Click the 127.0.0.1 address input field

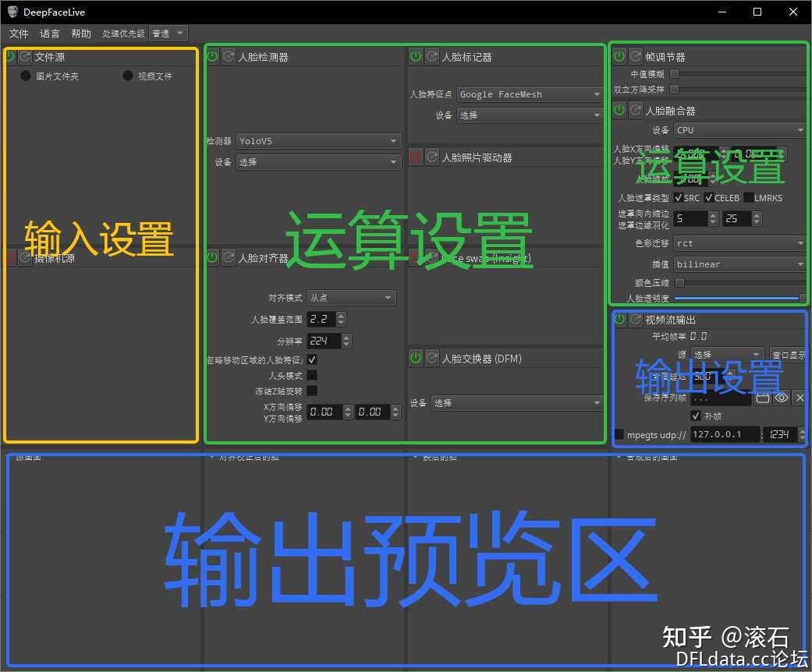point(724,433)
